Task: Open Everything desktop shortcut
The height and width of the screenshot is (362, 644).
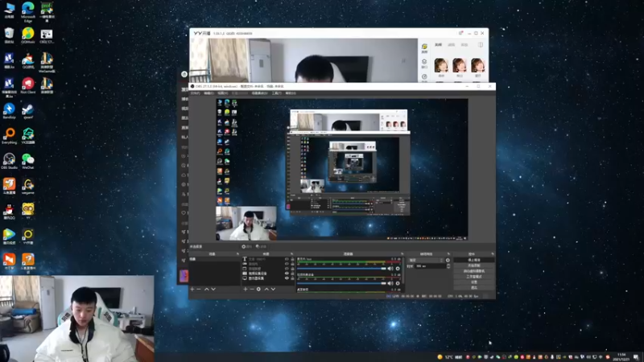Action: tap(9, 136)
